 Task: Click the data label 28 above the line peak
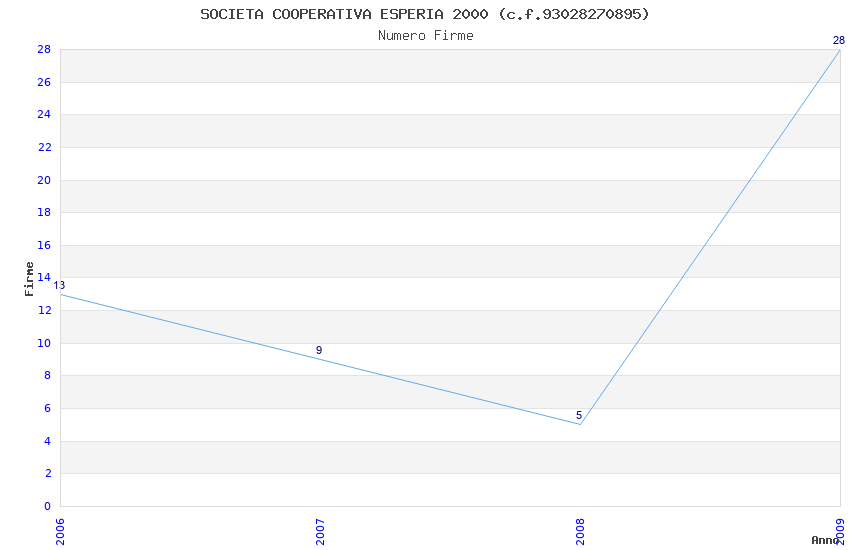pos(839,41)
